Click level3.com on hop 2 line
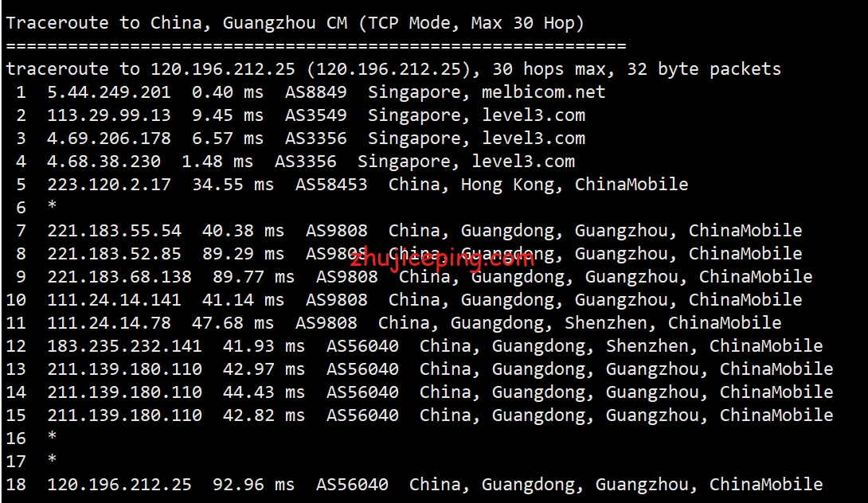The height and width of the screenshot is (503, 868). coord(534,115)
